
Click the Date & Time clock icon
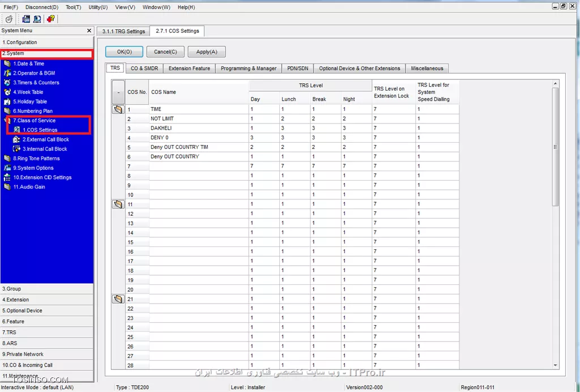7,63
